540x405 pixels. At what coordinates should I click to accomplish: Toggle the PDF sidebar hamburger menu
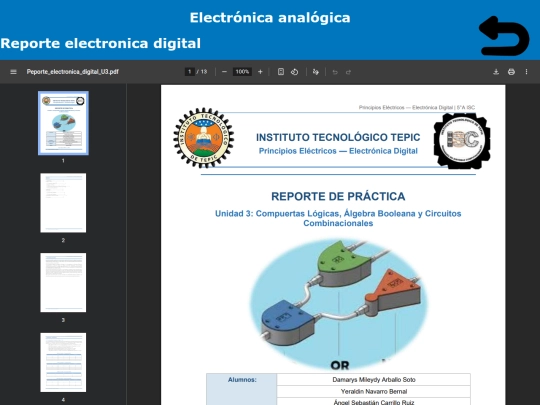click(13, 72)
